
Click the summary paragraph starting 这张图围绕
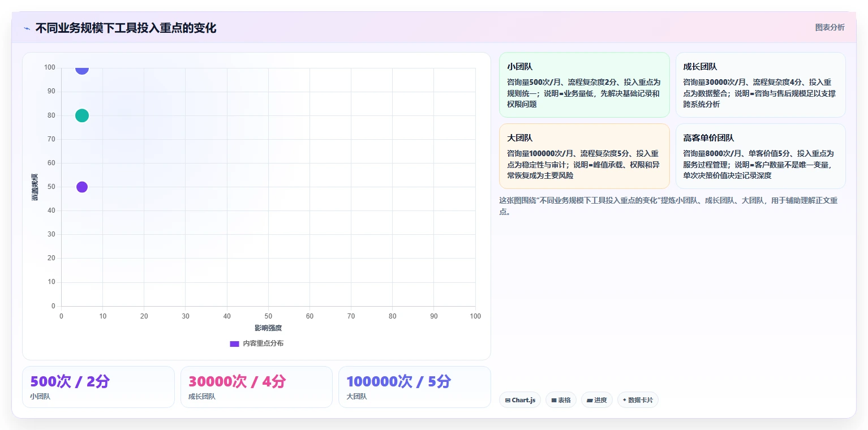(668, 207)
